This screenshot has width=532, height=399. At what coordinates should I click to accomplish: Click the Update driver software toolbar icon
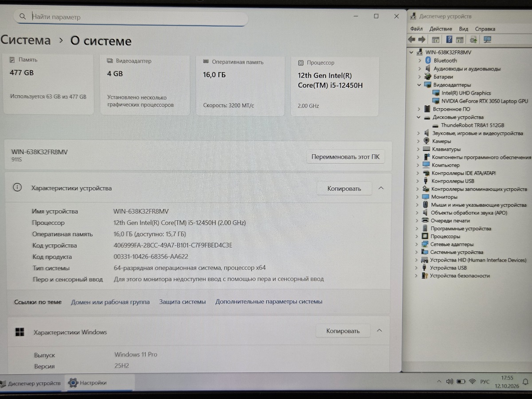click(473, 39)
